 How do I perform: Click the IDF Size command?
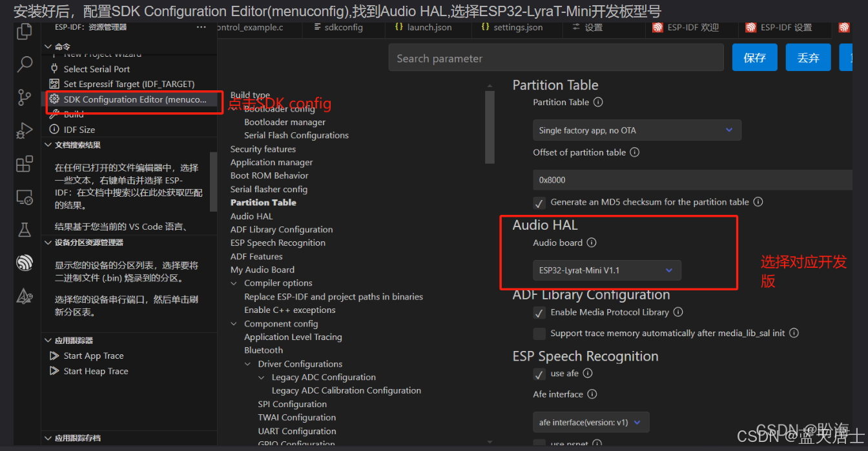(79, 130)
